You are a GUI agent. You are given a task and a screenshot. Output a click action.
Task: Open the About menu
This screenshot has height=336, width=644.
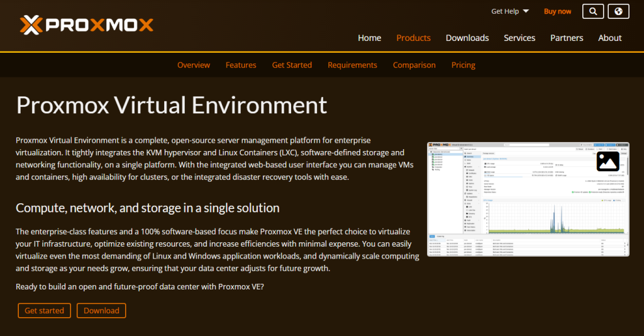[609, 38]
